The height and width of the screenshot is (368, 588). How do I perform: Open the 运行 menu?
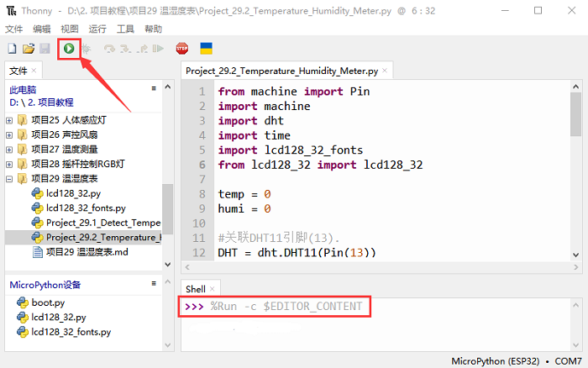97,29
